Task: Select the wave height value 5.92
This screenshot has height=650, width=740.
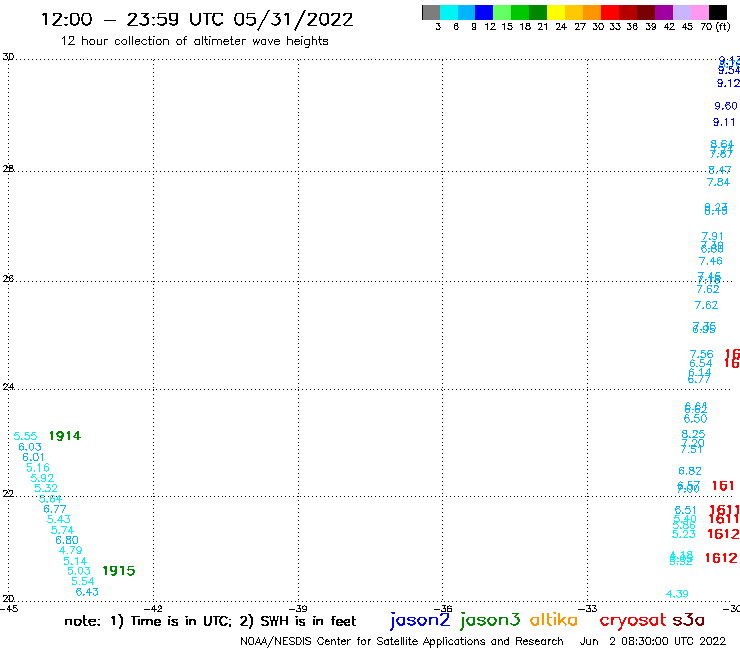Action: (x=42, y=478)
